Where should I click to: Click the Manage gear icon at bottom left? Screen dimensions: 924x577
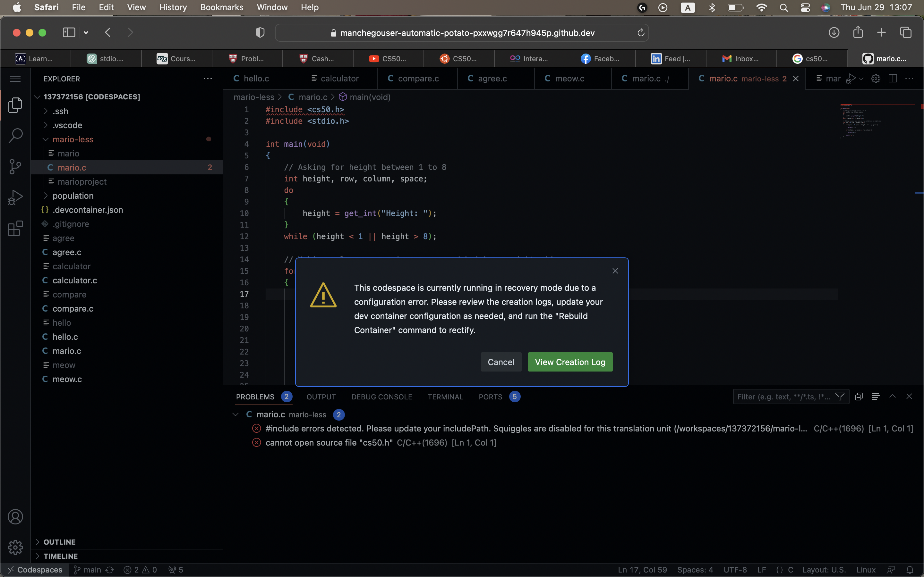[15, 547]
